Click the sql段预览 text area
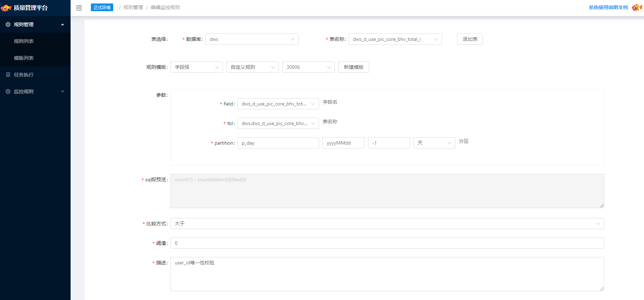644x300 pixels. click(387, 191)
